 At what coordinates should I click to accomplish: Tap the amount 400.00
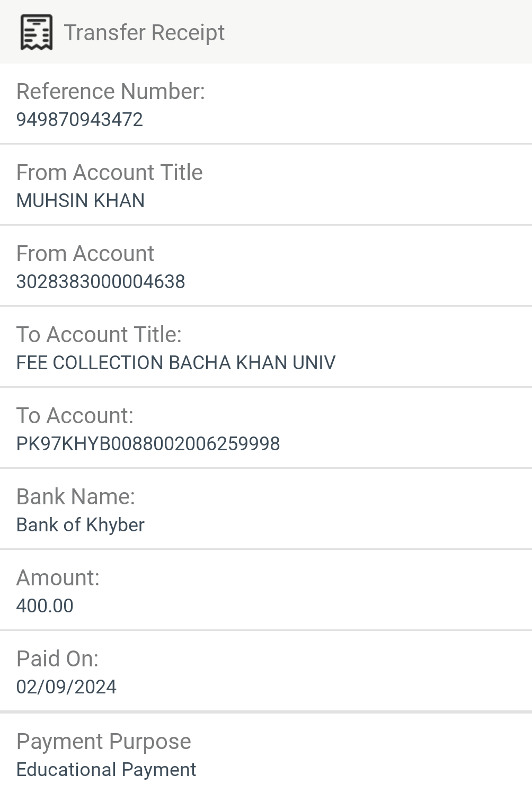pyautogui.click(x=45, y=606)
